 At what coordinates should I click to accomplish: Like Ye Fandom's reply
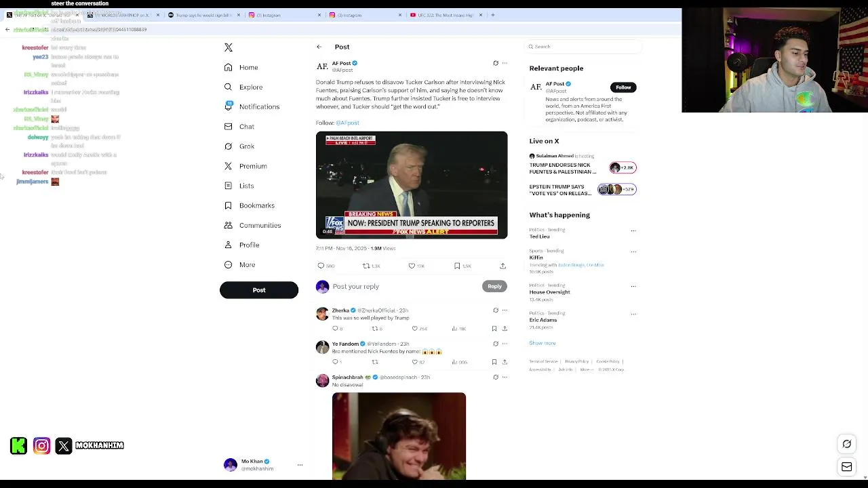coord(418,362)
